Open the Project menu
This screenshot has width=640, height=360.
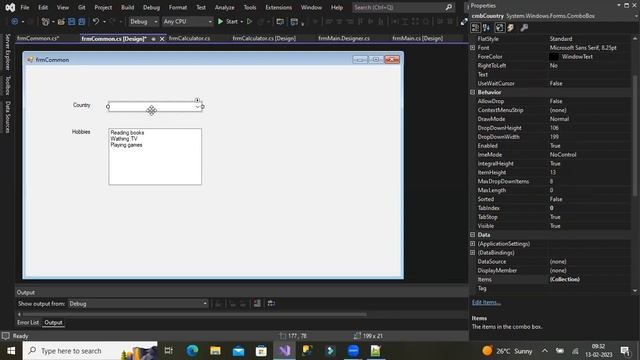pos(103,7)
